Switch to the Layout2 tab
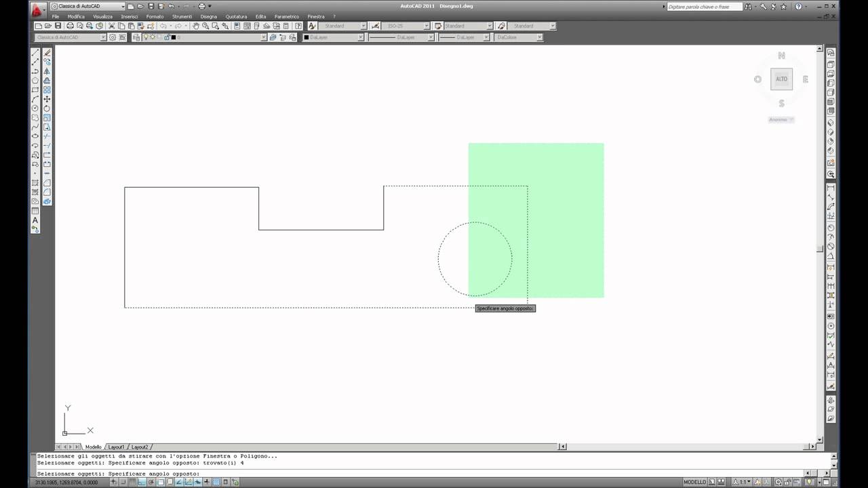The image size is (868, 488). (x=140, y=447)
